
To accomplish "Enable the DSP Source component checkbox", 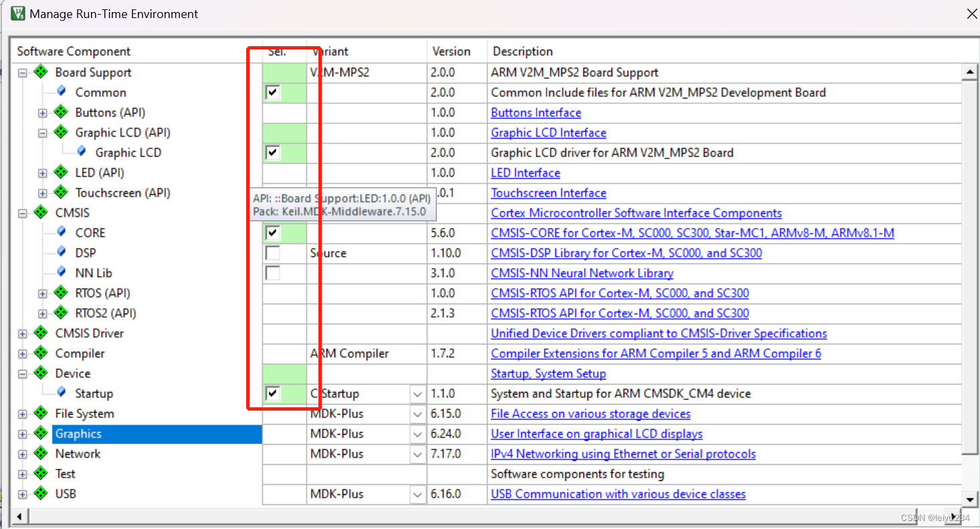I will 272,253.
